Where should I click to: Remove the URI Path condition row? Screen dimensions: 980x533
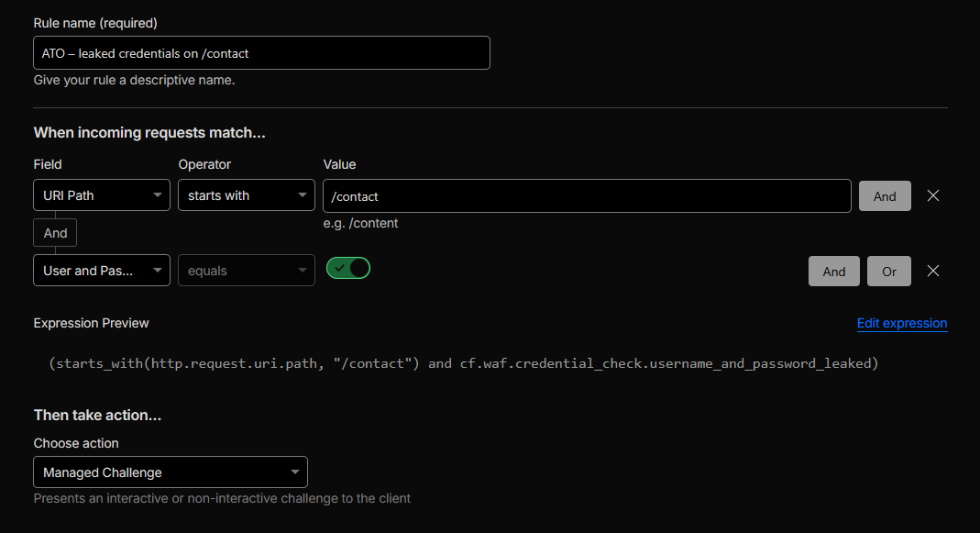932,195
